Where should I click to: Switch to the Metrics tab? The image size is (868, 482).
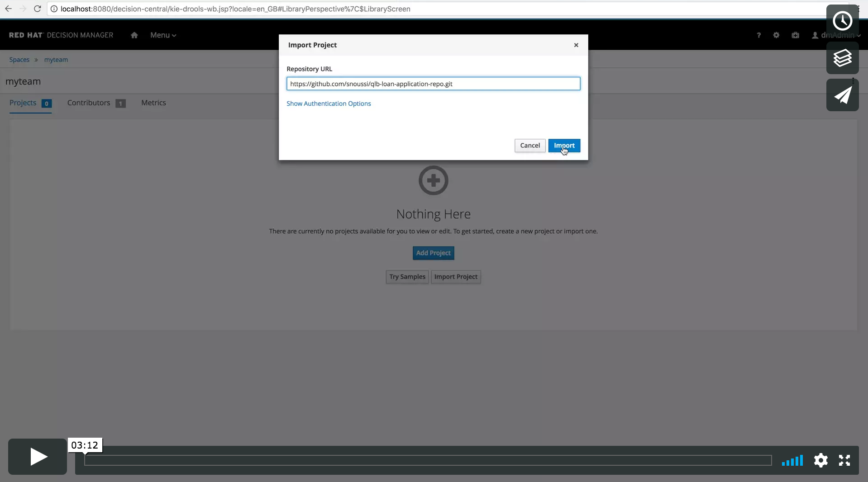pos(153,103)
